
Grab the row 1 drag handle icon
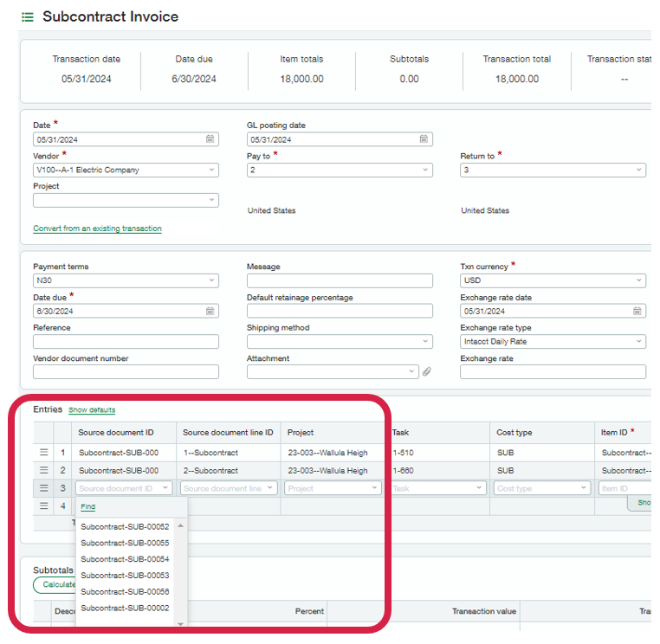pos(44,452)
